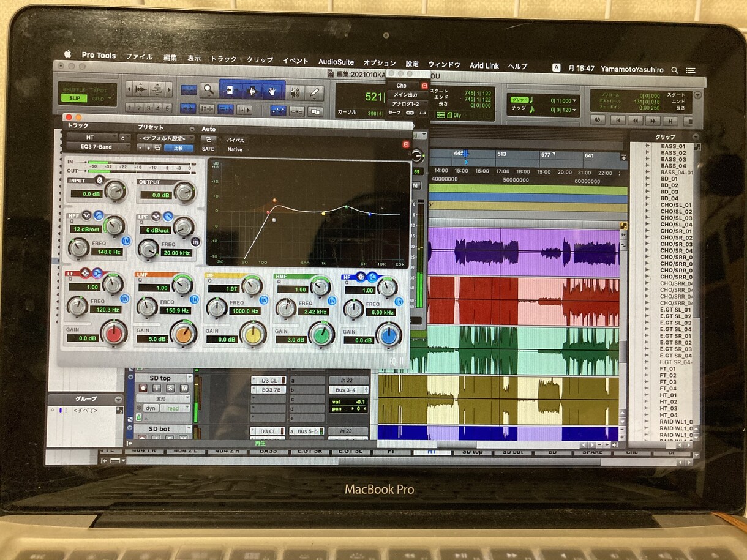The image size is (747, 560).
Task: Open the Apple menu
Action: 68,54
